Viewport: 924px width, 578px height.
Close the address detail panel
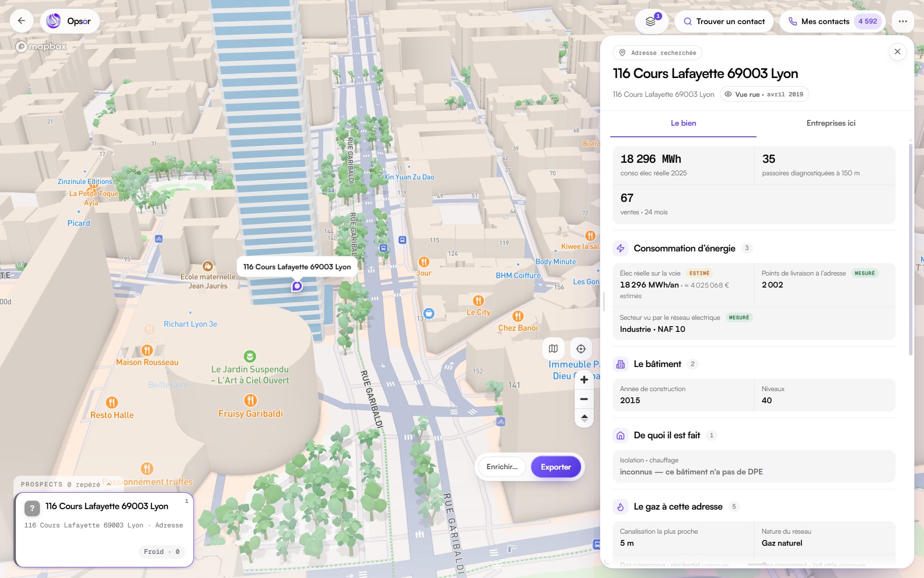898,52
